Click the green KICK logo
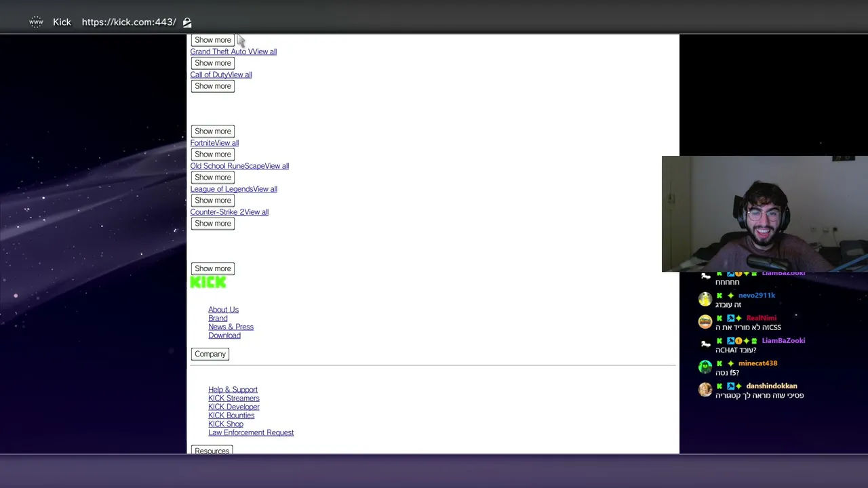This screenshot has width=868, height=488. (208, 283)
